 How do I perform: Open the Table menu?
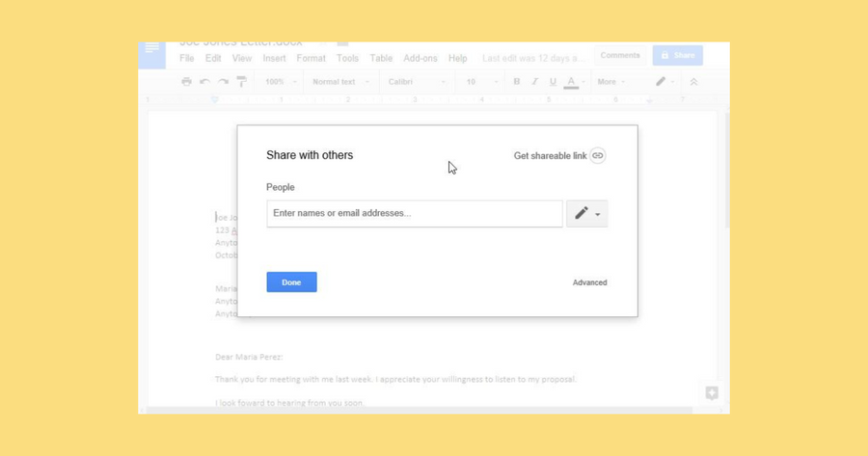pyautogui.click(x=381, y=58)
